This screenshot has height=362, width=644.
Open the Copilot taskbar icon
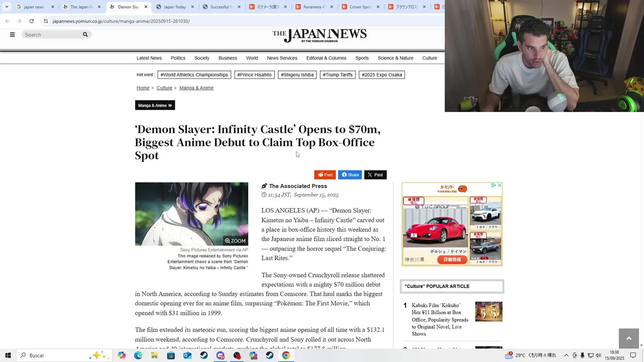click(x=122, y=355)
